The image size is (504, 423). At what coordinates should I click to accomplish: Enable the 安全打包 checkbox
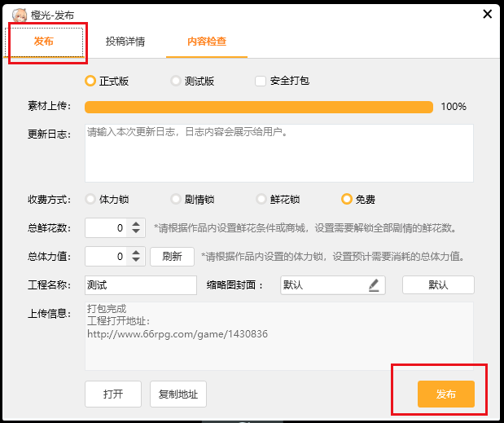coord(261,82)
